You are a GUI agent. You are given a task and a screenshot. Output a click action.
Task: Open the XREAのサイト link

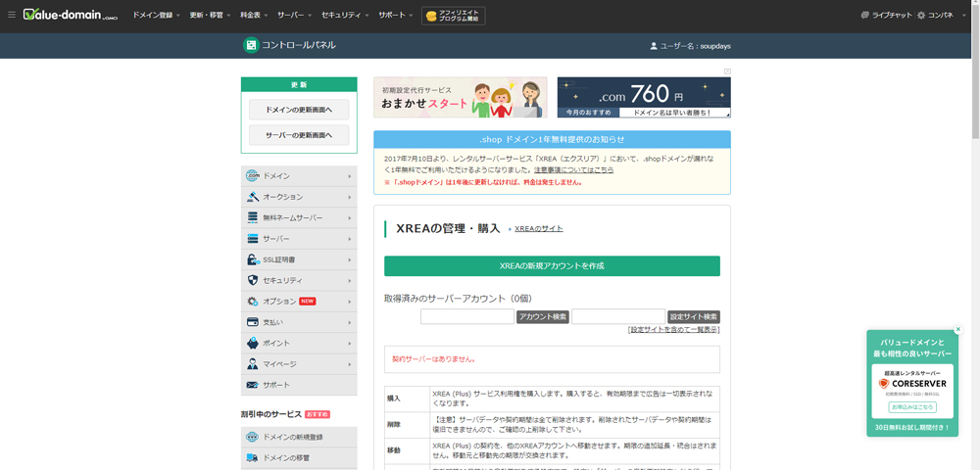[x=539, y=229]
